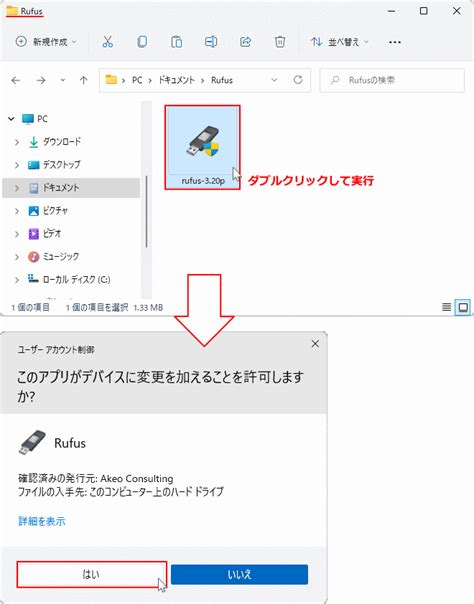
Task: Click the navigation pane scrollbar
Action: coord(146,211)
